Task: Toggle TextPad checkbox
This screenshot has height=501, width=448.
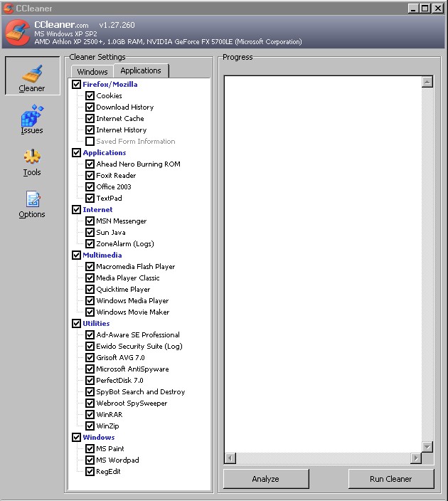Action: pyautogui.click(x=90, y=198)
